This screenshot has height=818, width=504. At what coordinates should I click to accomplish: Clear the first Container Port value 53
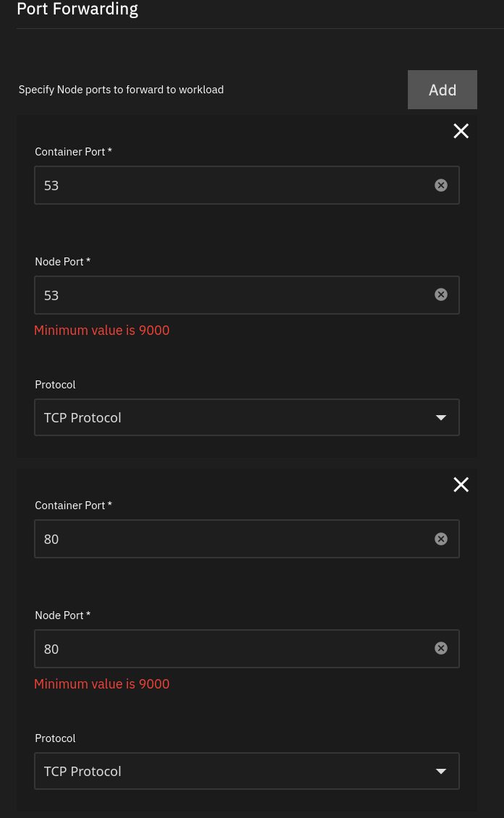[x=441, y=185]
